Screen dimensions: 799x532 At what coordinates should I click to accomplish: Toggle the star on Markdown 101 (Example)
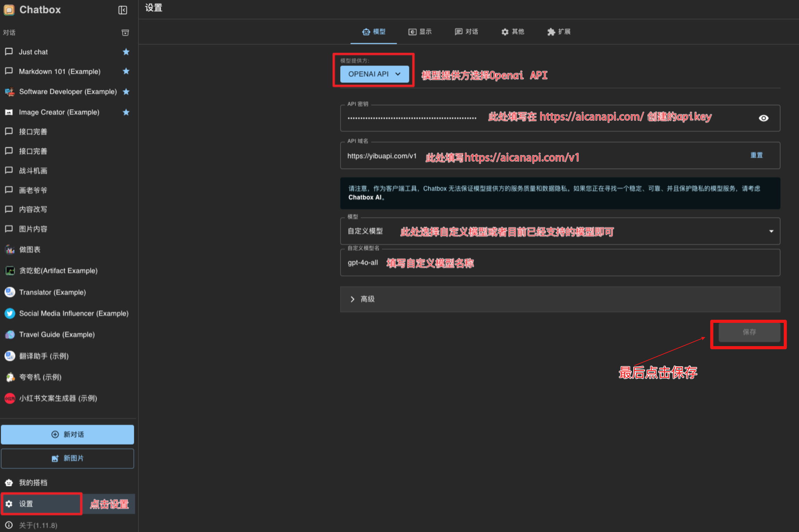tap(126, 71)
